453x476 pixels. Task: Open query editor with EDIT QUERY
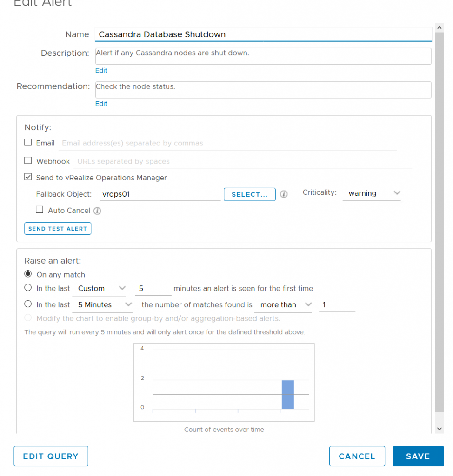click(x=51, y=456)
